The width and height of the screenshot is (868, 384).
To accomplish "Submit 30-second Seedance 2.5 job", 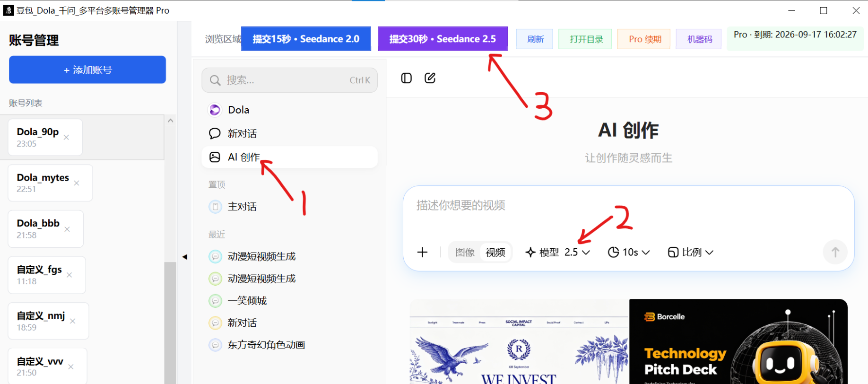I will (x=443, y=39).
